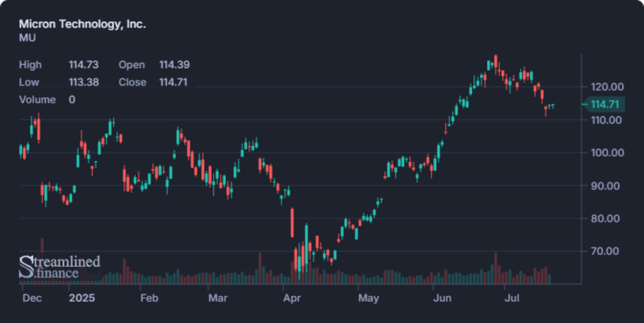Click the highest candle near late June

[x=496, y=62]
